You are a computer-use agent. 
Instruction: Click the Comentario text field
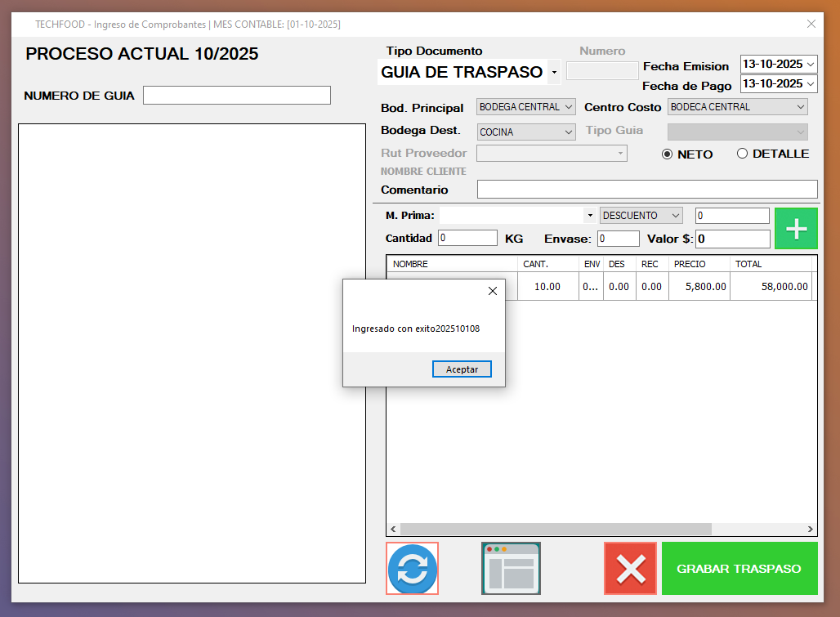coord(646,190)
